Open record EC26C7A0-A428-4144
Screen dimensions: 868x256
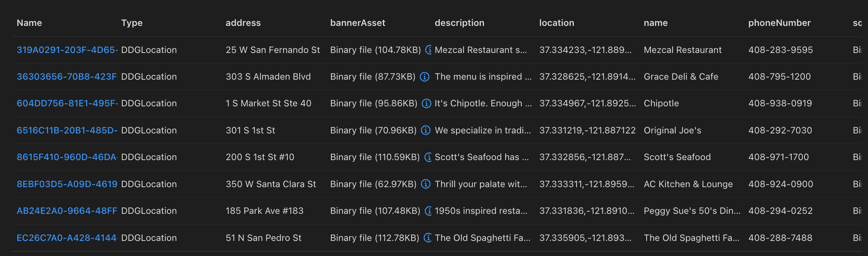tap(67, 238)
